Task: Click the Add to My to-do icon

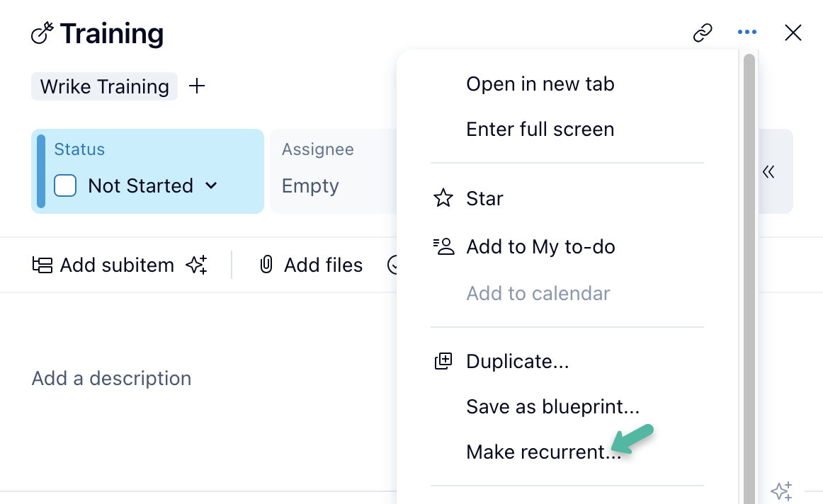Action: point(443,246)
